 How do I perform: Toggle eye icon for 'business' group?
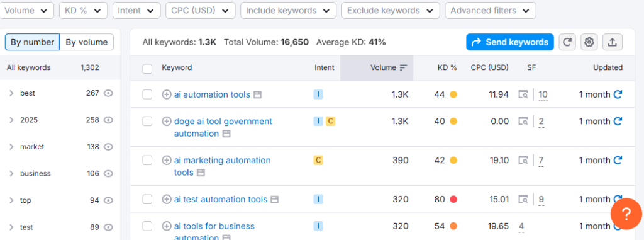coord(108,174)
